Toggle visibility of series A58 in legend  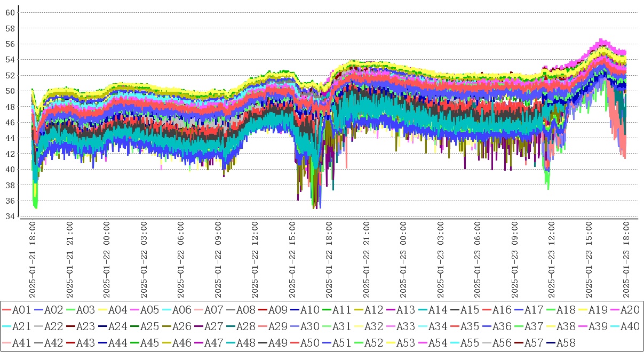pos(566,342)
